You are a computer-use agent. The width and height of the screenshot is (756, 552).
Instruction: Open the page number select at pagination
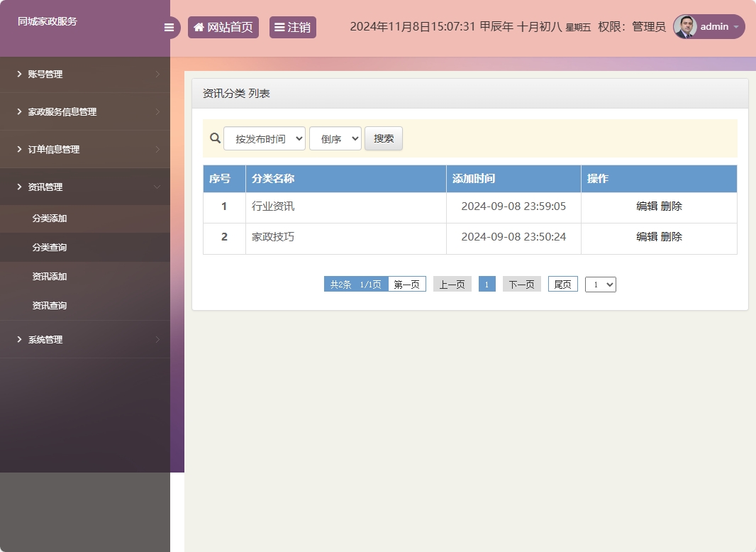point(600,284)
